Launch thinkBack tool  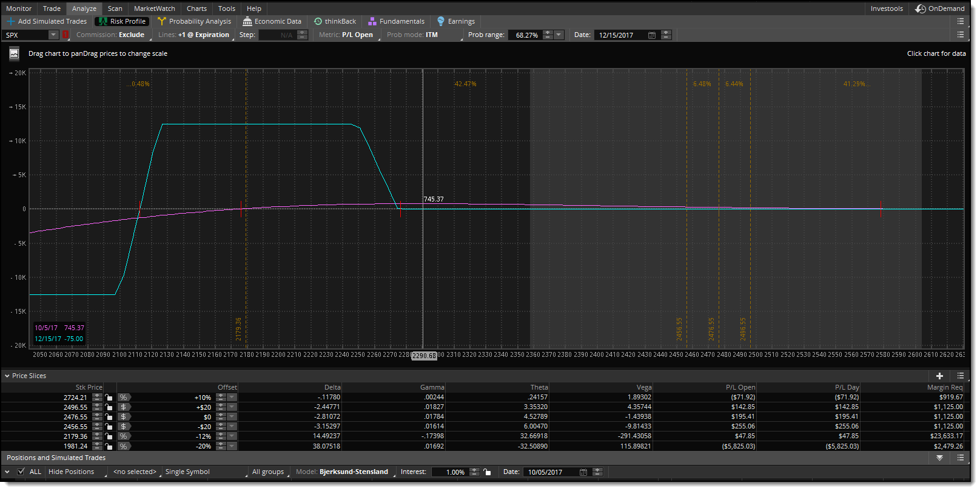(335, 21)
